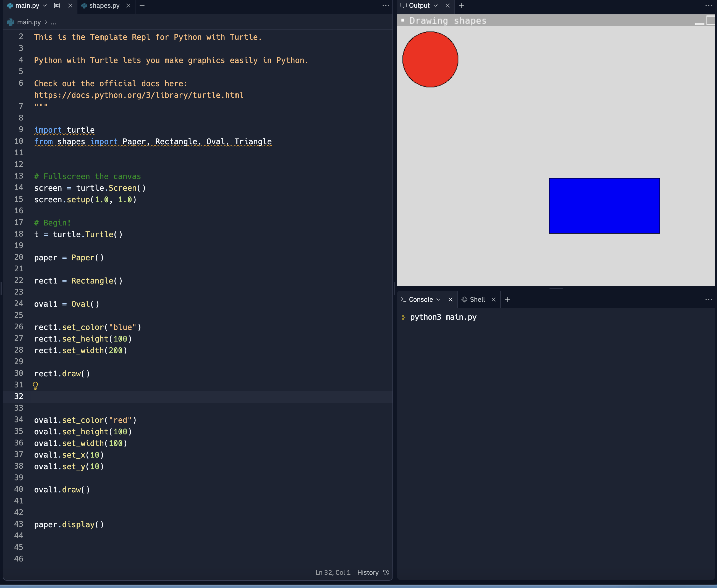The width and height of the screenshot is (717, 588).
Task: Open the editor pane overflow menu (three dots)
Action: click(386, 6)
